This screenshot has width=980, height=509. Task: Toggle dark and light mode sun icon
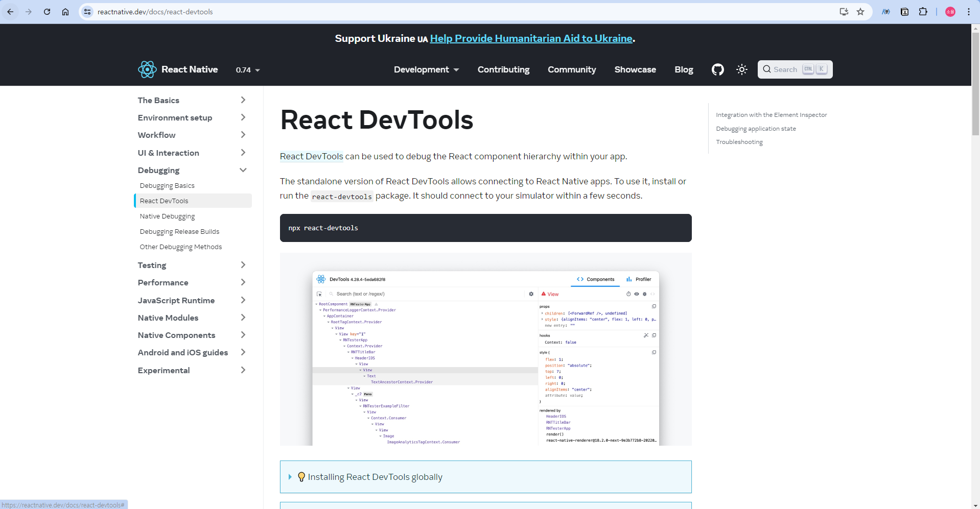point(742,69)
